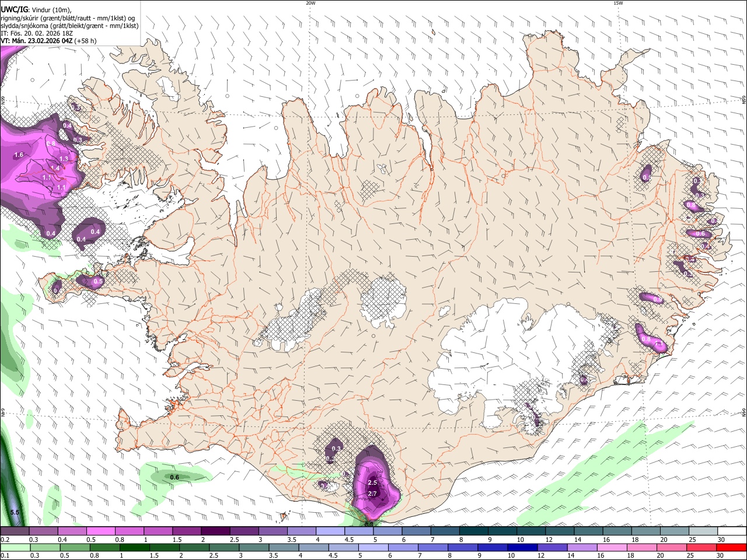
Task: Pick the deep blue bottom-row swatch starting at 10
Action: point(522,548)
